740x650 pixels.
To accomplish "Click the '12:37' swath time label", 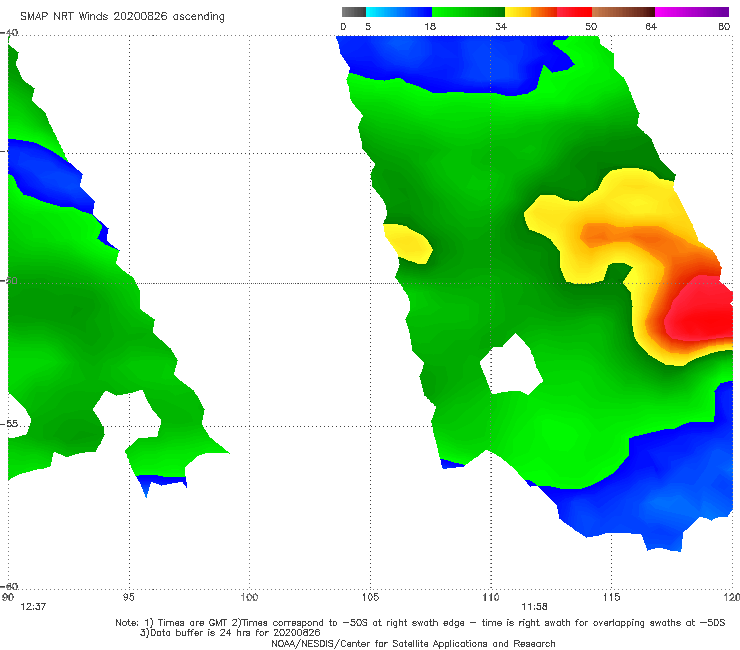I will point(33,607).
